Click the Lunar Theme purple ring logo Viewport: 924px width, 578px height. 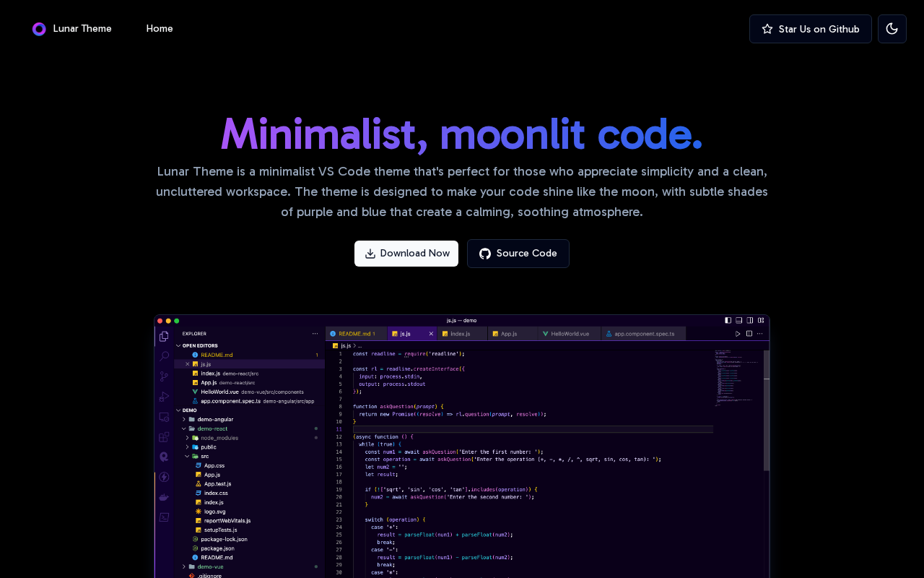[39, 29]
